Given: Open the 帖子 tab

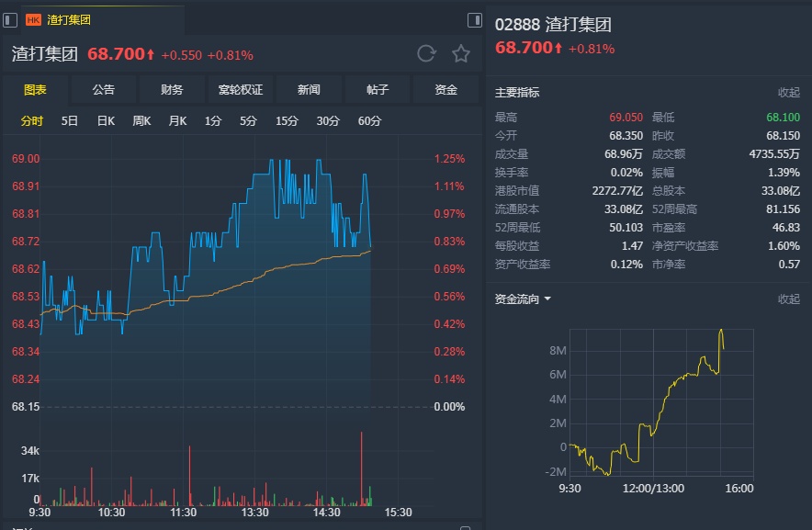Looking at the screenshot, I should [x=378, y=90].
